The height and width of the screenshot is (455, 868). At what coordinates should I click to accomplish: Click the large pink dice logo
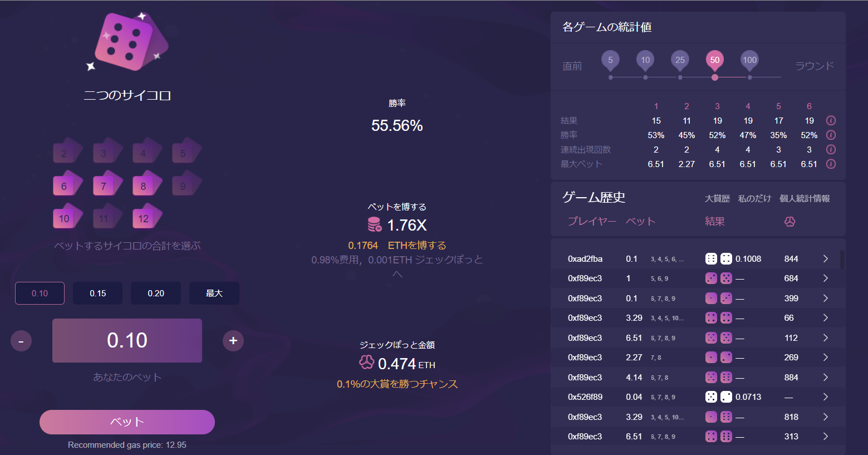click(128, 41)
